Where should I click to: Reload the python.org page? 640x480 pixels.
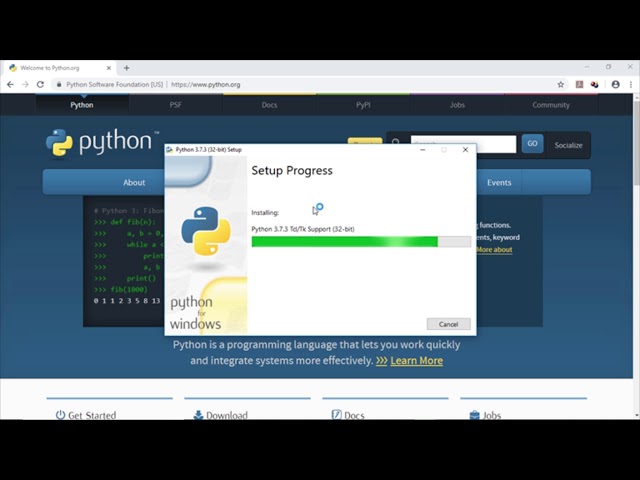coord(40,84)
